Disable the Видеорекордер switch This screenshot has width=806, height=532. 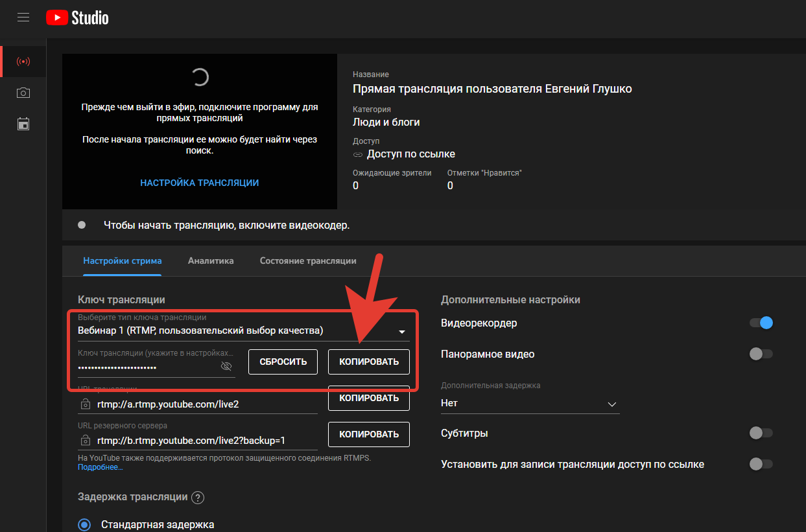(x=761, y=323)
